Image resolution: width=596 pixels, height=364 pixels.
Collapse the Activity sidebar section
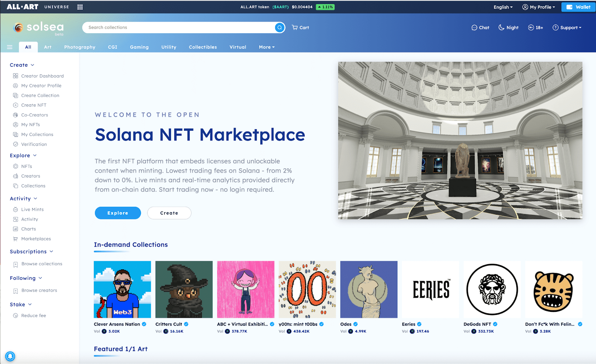[23, 199]
